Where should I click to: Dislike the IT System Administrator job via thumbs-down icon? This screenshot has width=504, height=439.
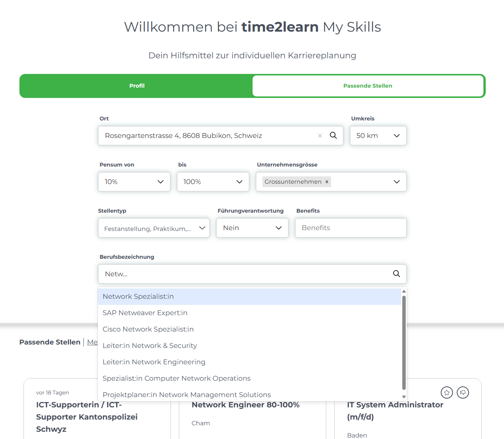463,393
